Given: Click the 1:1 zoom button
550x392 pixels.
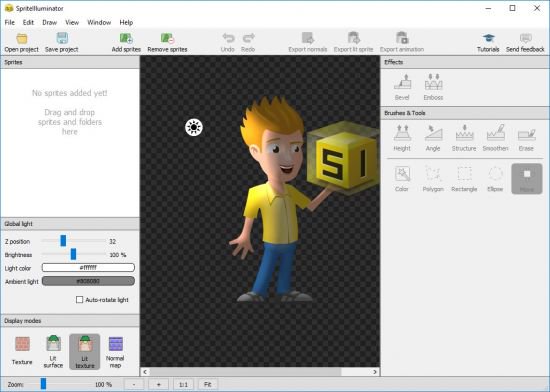Looking at the screenshot, I should click(x=183, y=384).
